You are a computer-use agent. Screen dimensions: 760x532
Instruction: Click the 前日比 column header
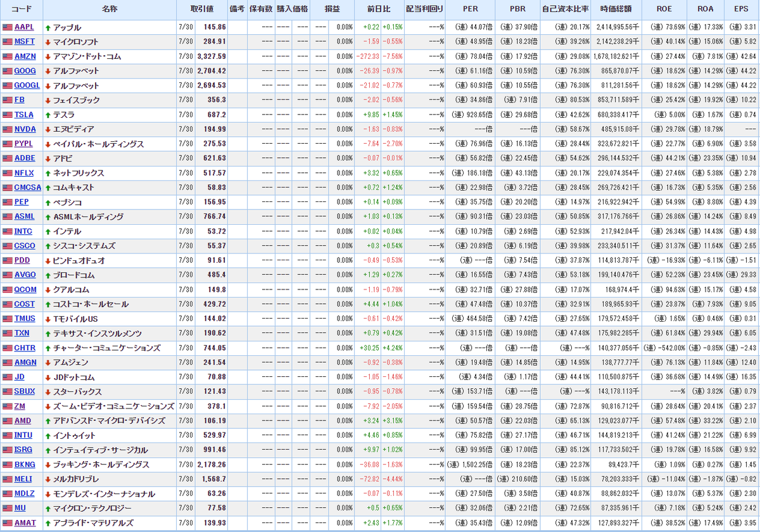379,9
